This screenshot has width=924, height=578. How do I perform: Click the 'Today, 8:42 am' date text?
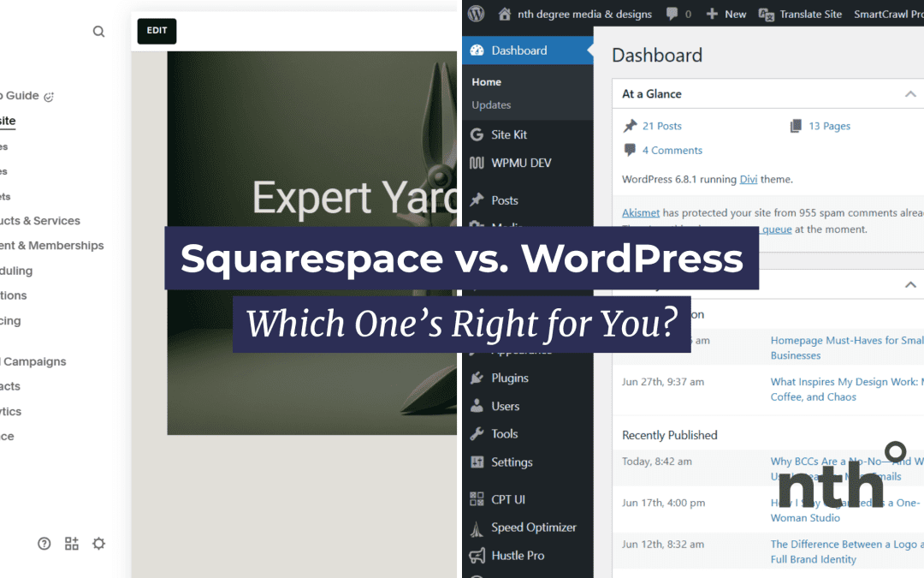pyautogui.click(x=657, y=462)
